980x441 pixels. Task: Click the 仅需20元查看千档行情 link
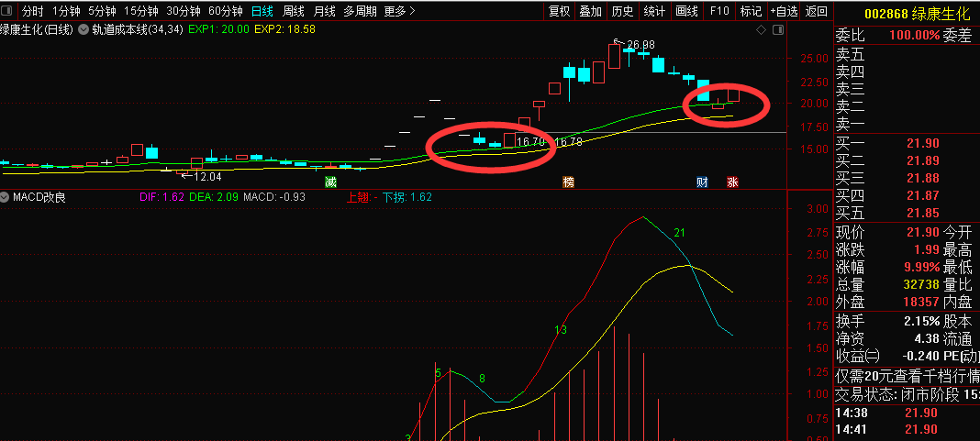tap(908, 377)
